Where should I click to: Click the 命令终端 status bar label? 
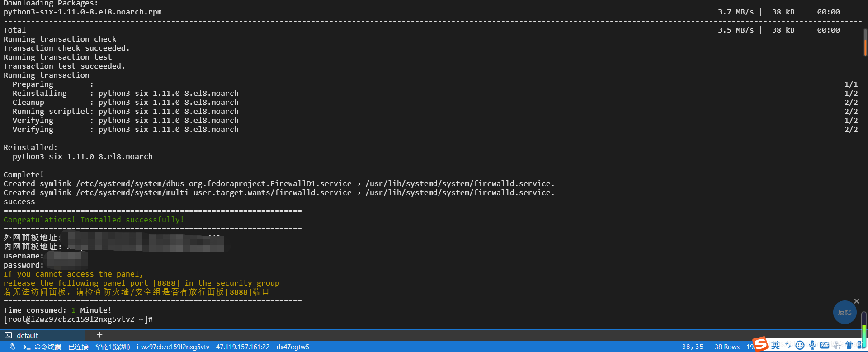47,347
